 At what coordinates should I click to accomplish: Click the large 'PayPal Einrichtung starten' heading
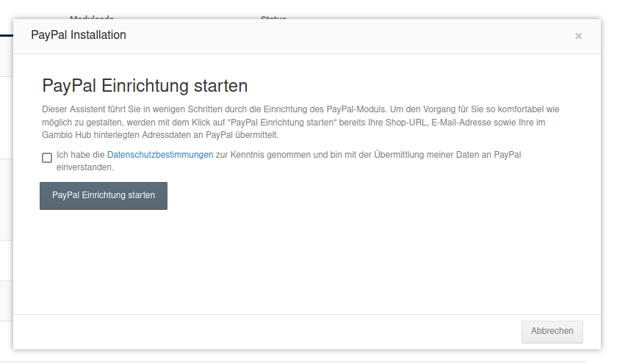[145, 85]
